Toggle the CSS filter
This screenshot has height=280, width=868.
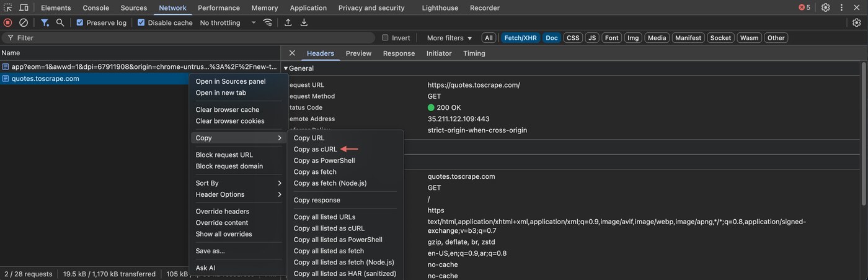coord(573,38)
